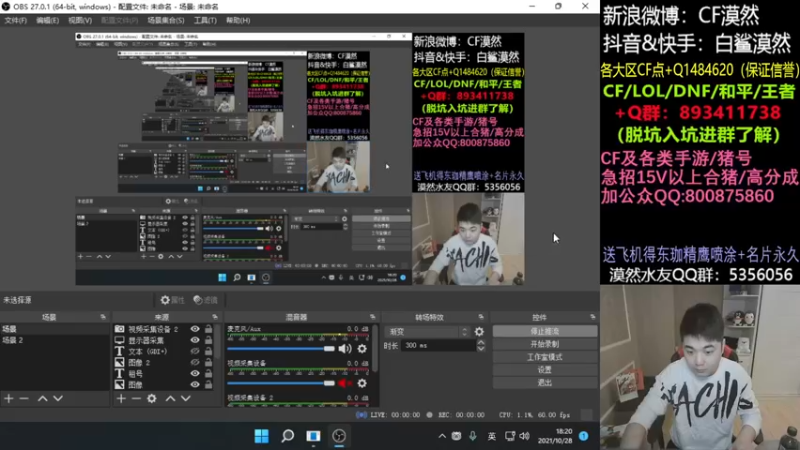
Task: Pop out the 混音器 dock panel
Action: coord(372,317)
